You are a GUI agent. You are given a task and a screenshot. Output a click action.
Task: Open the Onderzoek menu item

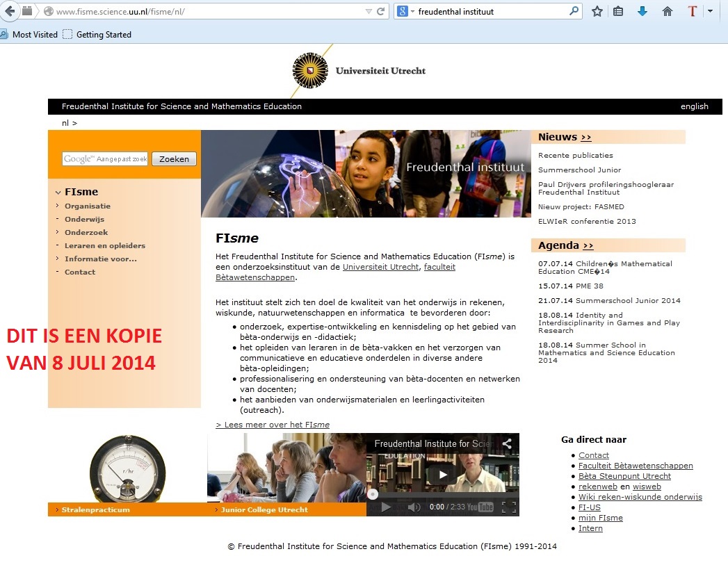pos(86,232)
